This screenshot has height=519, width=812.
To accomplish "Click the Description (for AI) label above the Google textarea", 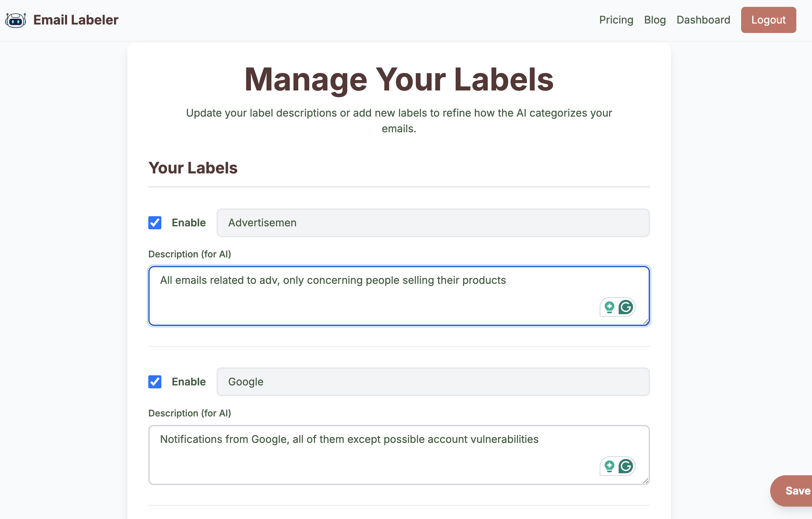I will point(190,413).
